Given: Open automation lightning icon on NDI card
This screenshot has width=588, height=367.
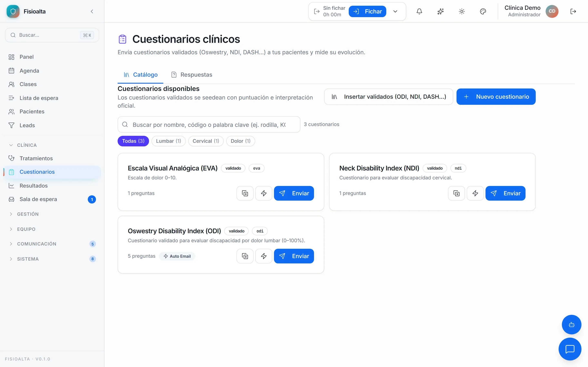Looking at the screenshot, I should [x=475, y=193].
